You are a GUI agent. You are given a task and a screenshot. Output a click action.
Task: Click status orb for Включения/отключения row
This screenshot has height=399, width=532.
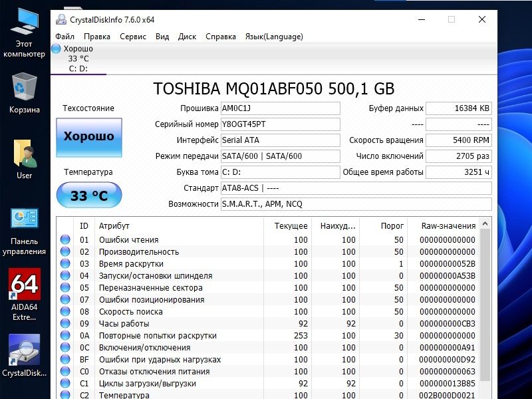point(65,347)
